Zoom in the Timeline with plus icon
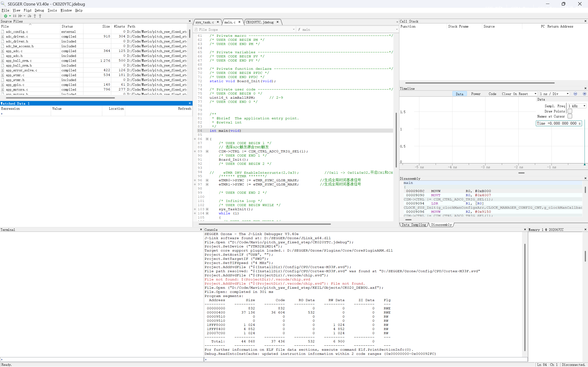This screenshot has width=588, height=367. [584, 94]
